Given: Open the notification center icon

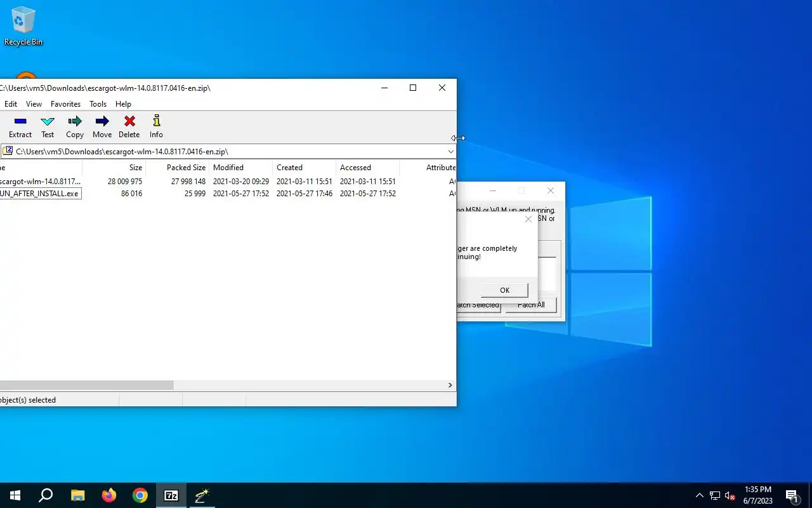Looking at the screenshot, I should click(792, 495).
